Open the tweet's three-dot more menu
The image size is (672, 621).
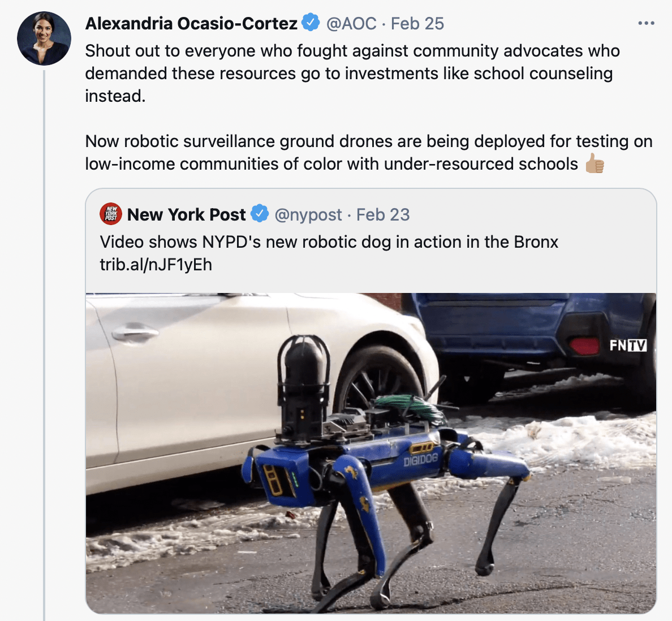pos(647,23)
